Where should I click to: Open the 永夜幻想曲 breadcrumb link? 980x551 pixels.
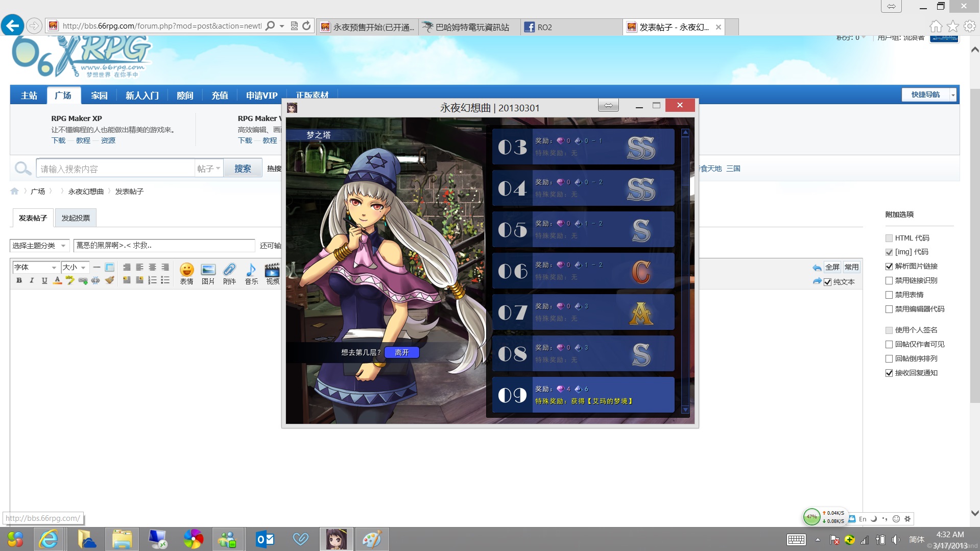[86, 191]
